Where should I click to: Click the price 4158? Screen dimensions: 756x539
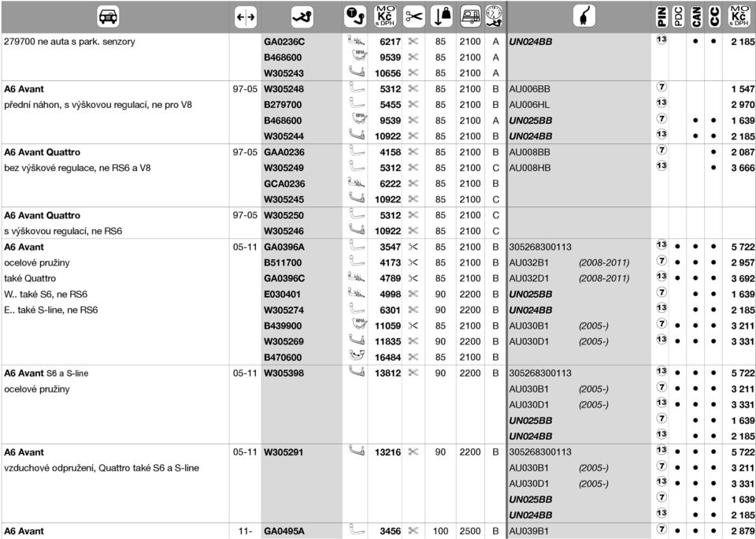tap(390, 152)
